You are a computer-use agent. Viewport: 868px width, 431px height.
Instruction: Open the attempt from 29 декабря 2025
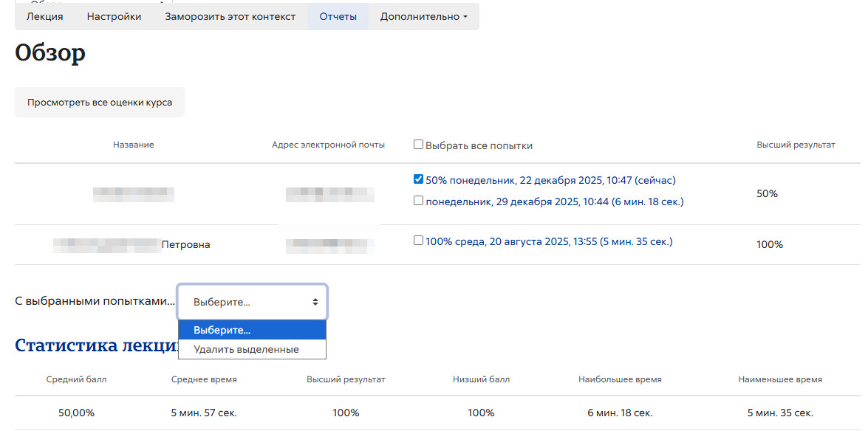pyautogui.click(x=554, y=201)
